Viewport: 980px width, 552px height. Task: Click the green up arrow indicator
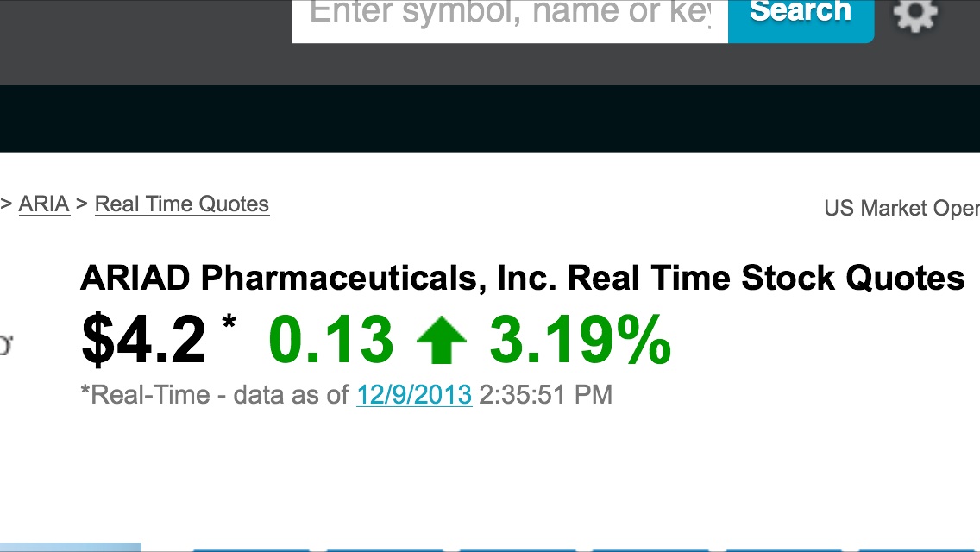(441, 341)
